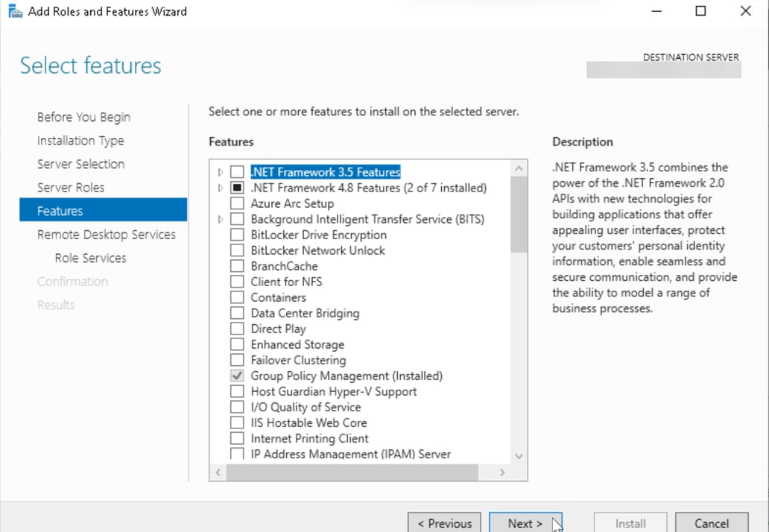Click the features list scroll-down arrow

(519, 455)
